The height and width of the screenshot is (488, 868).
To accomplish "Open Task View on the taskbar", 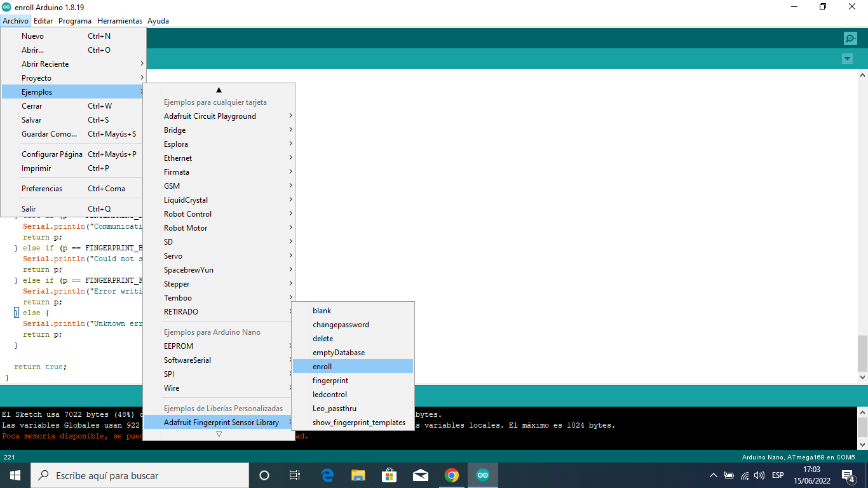I will [295, 475].
